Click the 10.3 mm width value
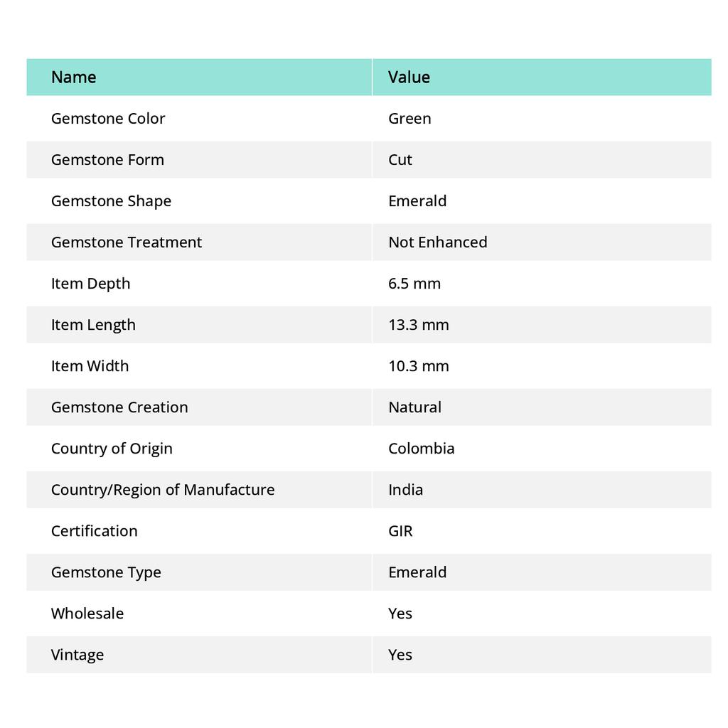The width and height of the screenshot is (728, 728). click(x=419, y=366)
